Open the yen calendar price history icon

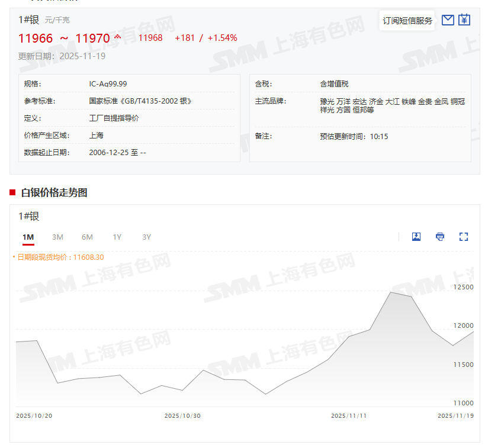click(464, 20)
